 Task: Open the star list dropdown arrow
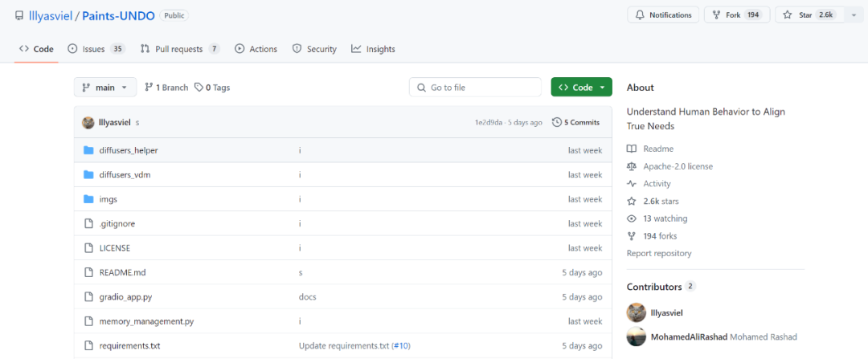pos(853,15)
